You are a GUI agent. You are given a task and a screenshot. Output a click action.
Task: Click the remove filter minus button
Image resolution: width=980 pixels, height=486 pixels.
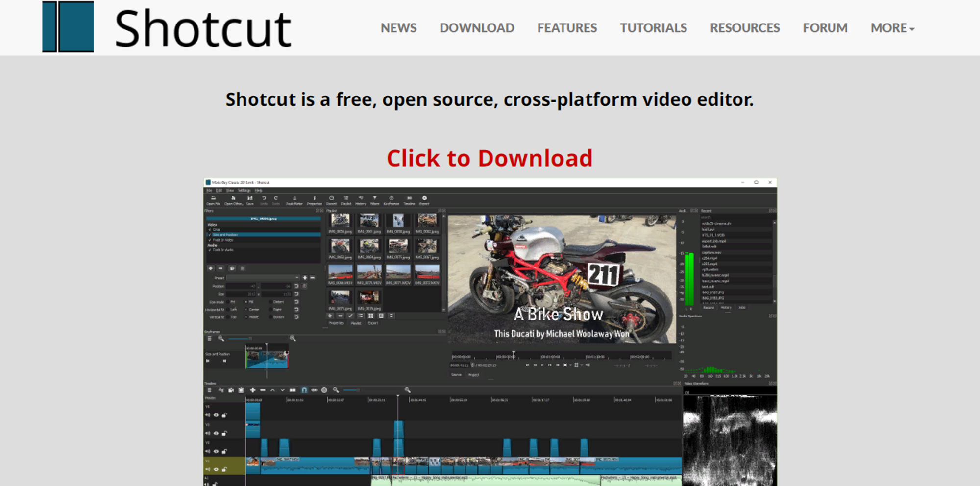(220, 268)
